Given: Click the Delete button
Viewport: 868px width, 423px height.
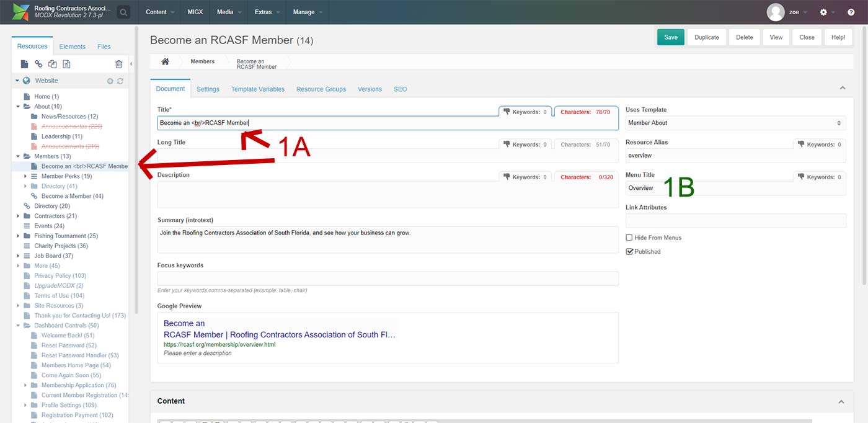Looking at the screenshot, I should coord(745,37).
